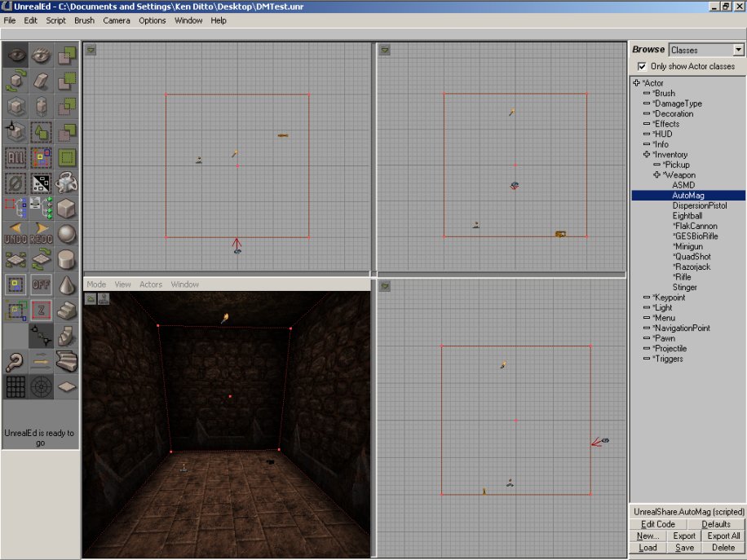
Task: Select the Brush Scale tool
Action: click(15, 106)
